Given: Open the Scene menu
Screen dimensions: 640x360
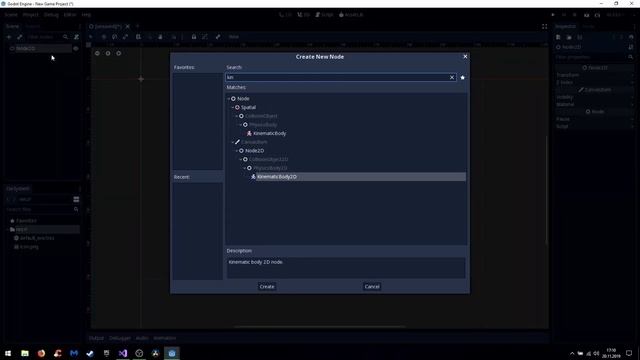Looking at the screenshot, I should (x=11, y=15).
